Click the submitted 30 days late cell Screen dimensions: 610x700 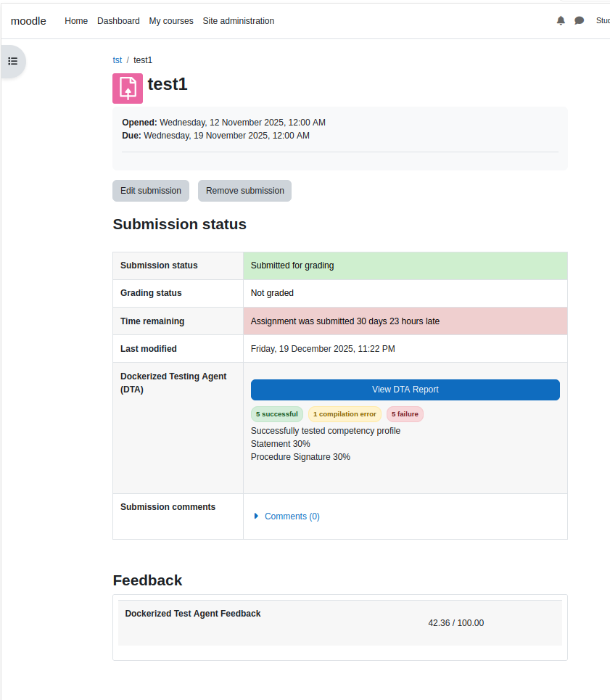point(405,321)
